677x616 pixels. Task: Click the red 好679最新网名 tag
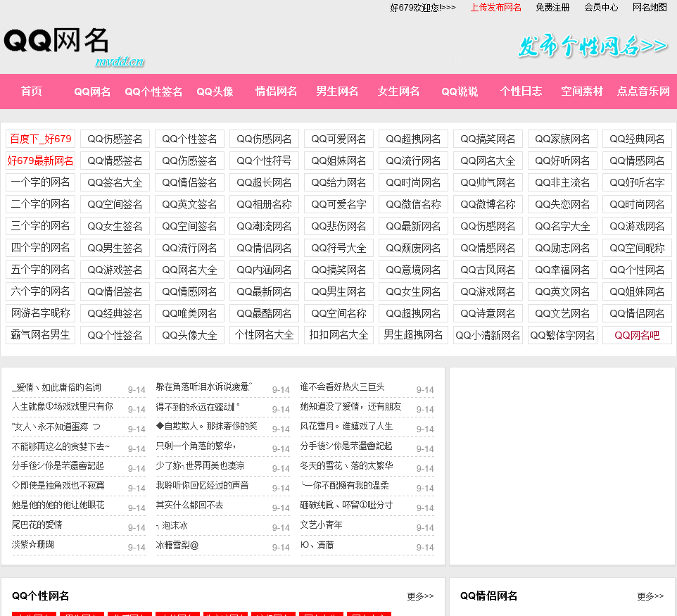click(x=41, y=161)
